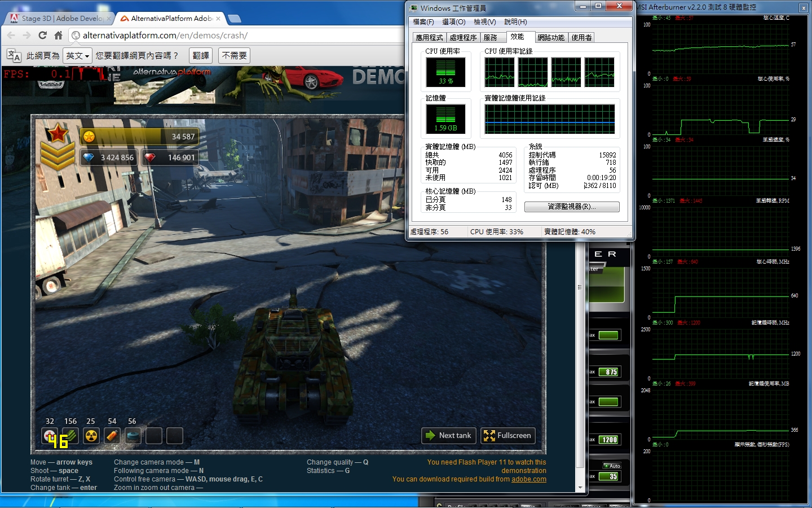Click the last empty supply slot
The image size is (812, 508).
click(x=175, y=436)
